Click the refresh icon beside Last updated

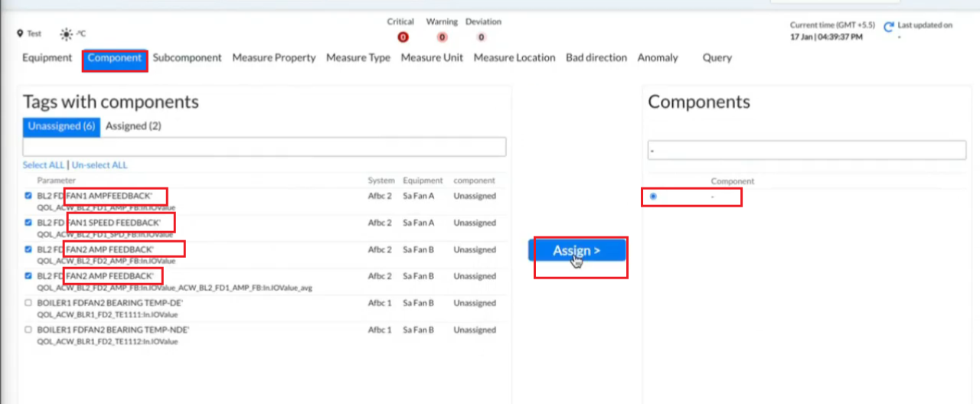(x=889, y=27)
